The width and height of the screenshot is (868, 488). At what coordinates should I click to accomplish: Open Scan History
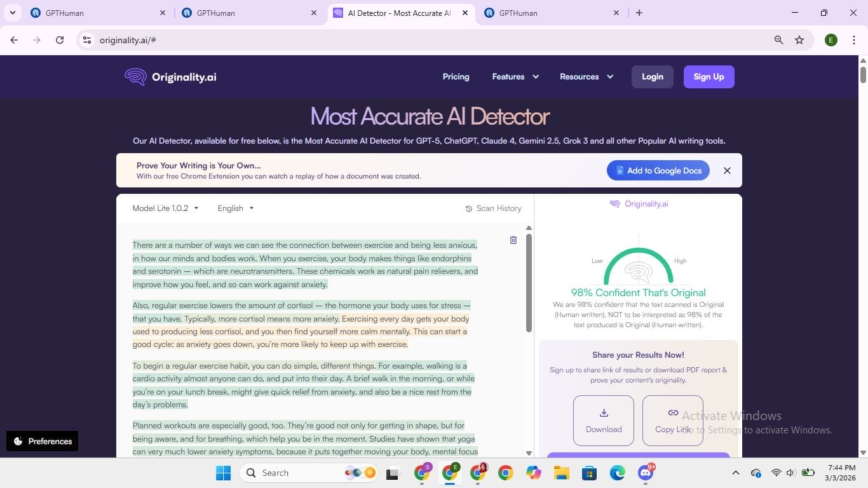click(x=493, y=208)
